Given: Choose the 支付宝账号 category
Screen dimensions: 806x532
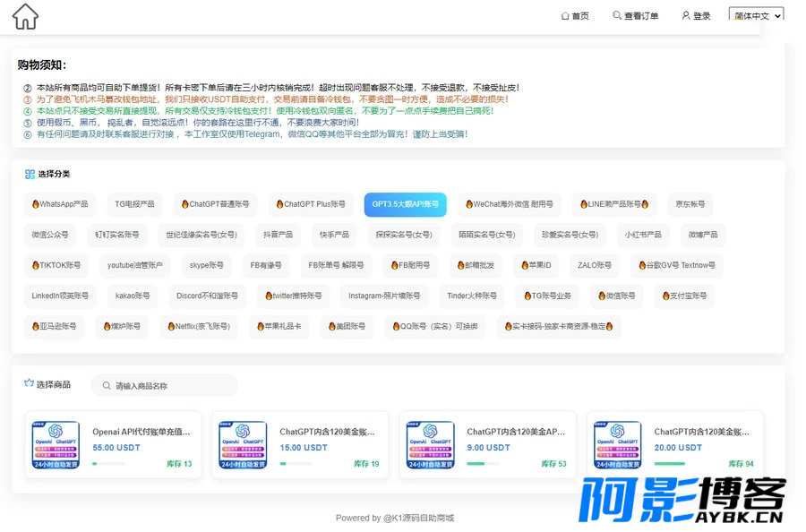Looking at the screenshot, I should click(x=684, y=296).
